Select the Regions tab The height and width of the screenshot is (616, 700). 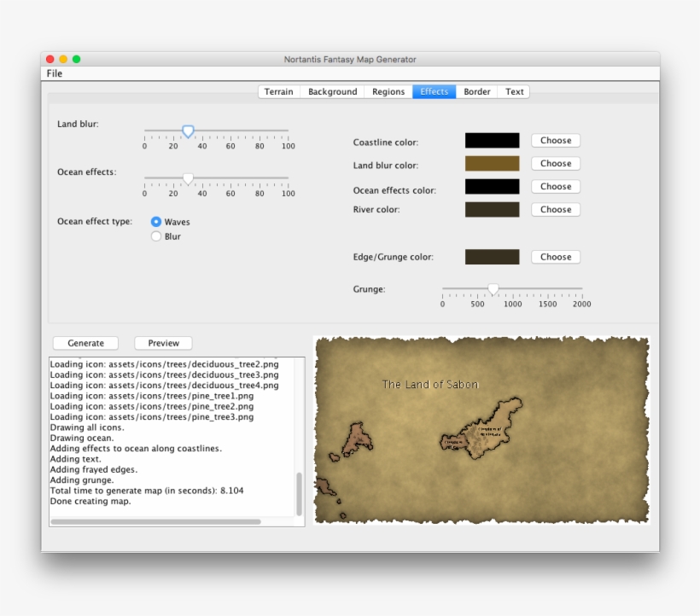click(x=388, y=92)
